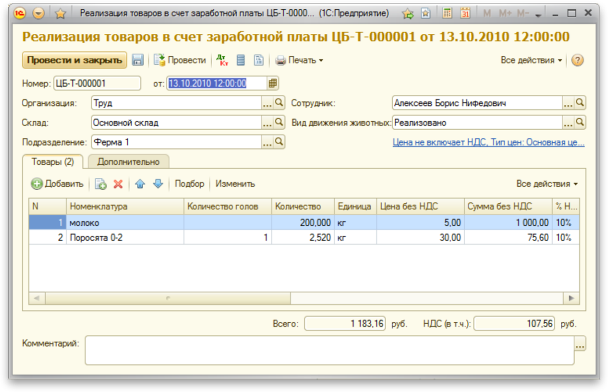Open selection ellipsis for Подразделение

click(x=267, y=142)
